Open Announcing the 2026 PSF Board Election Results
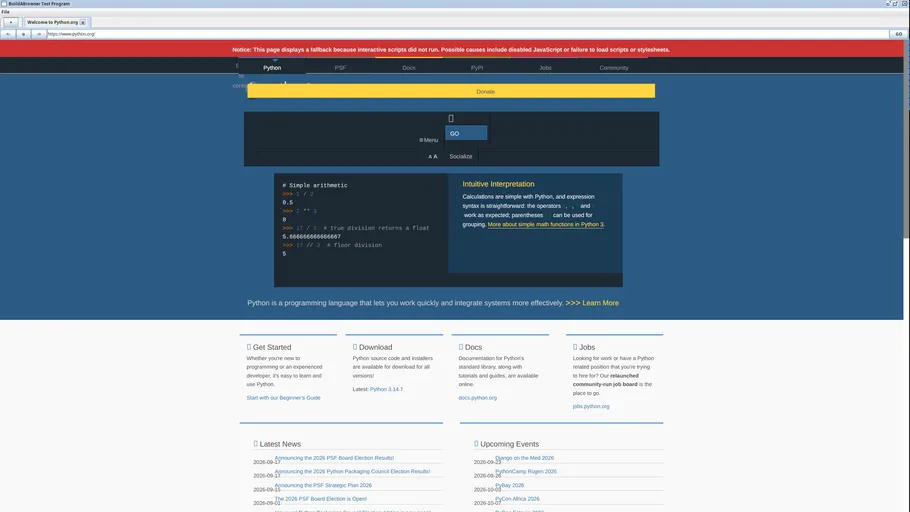 coord(334,458)
